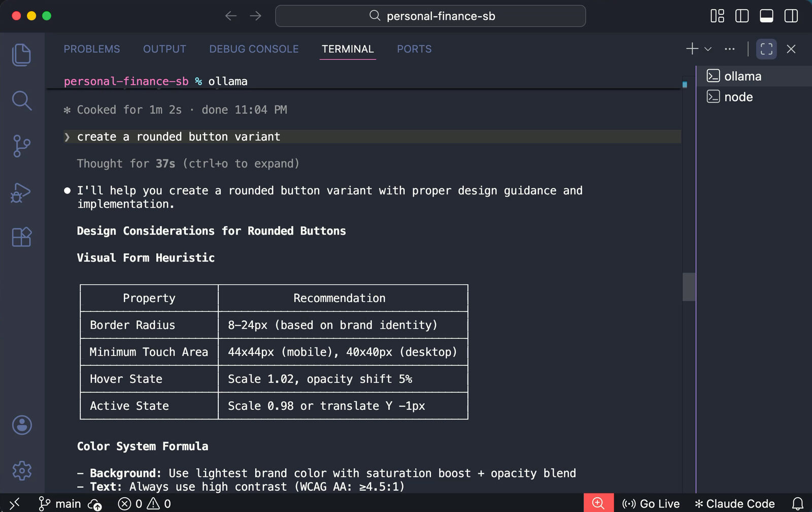Open the Explorer view in activity bar
812x512 pixels.
(21, 55)
